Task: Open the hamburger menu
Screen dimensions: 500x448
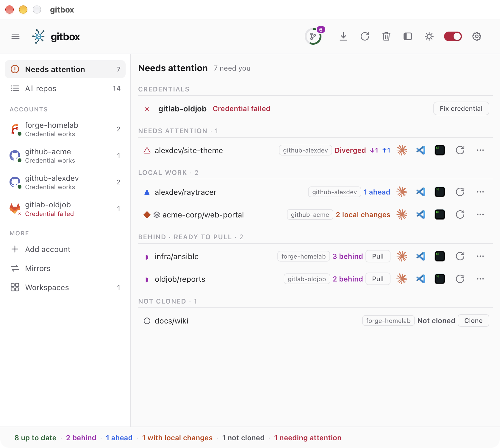Action: [15, 36]
